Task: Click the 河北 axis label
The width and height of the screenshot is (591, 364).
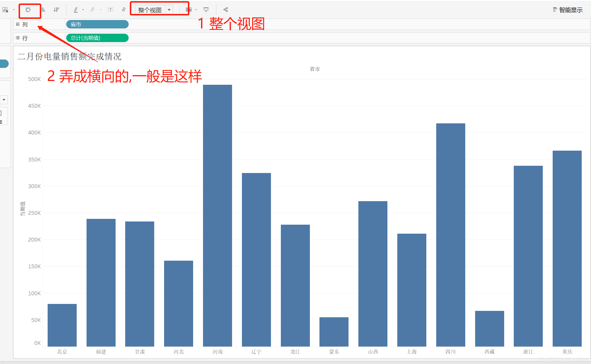Action: 179,352
